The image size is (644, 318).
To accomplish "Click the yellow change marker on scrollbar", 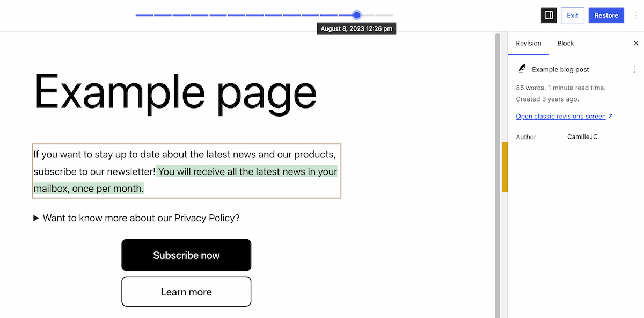I will pos(504,167).
